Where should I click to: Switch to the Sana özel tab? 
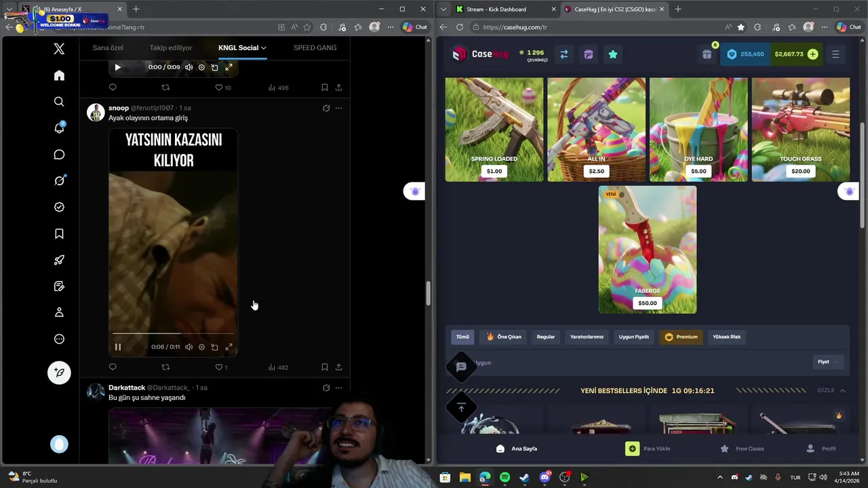click(x=108, y=47)
